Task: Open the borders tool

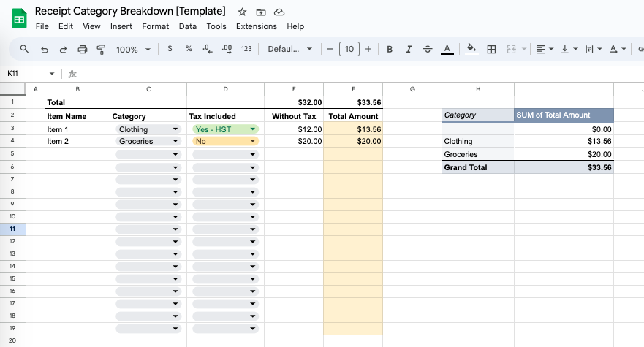Action: 491,49
